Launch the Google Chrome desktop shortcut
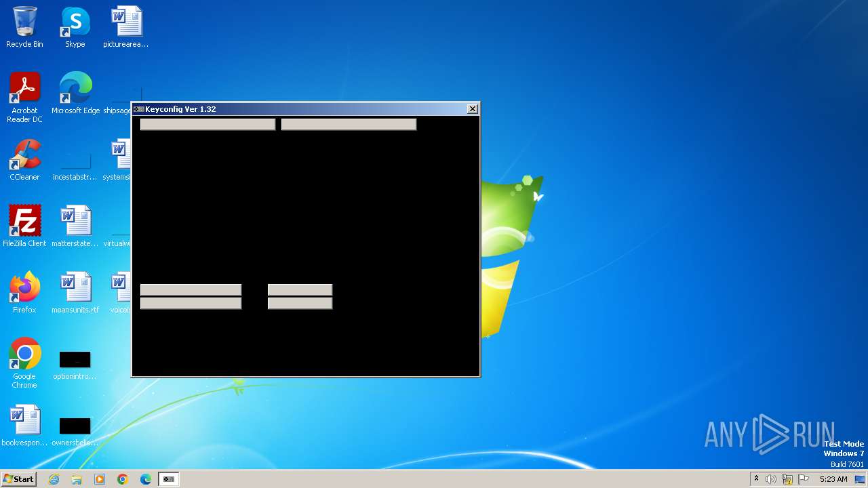 [x=24, y=363]
